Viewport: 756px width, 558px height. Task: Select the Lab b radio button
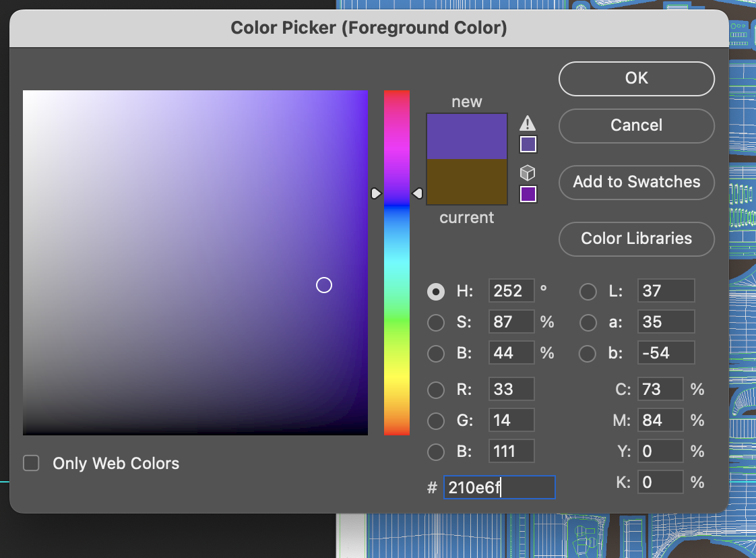588,353
